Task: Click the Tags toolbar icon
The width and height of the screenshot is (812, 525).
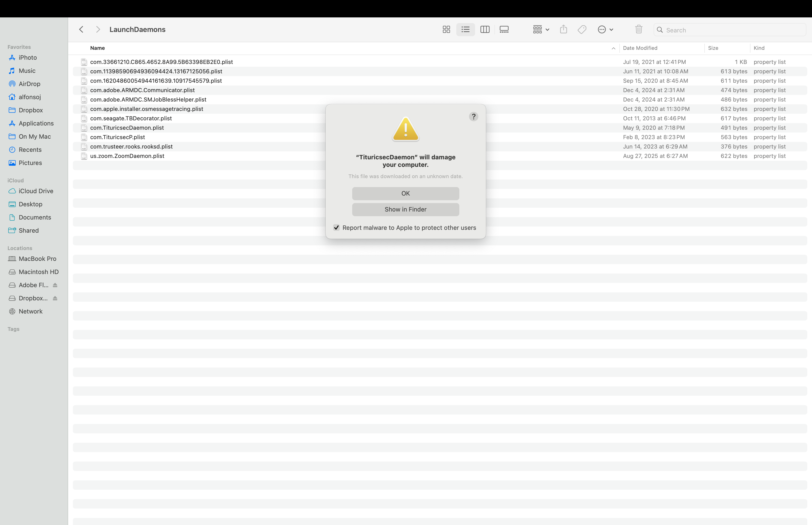Action: tap(582, 30)
